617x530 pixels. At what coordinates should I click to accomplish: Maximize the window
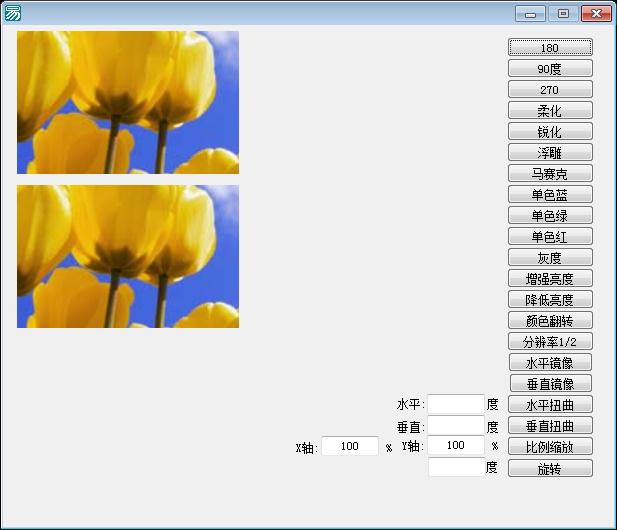tap(563, 14)
